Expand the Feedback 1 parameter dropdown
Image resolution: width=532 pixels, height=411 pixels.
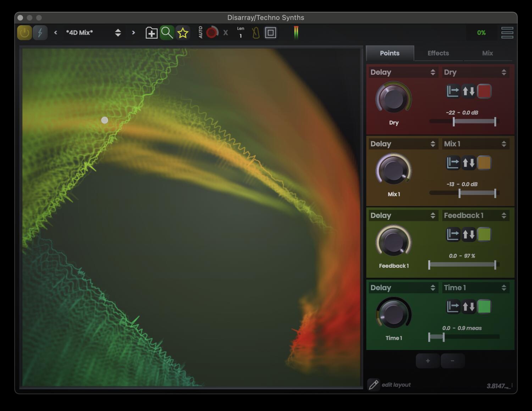point(475,215)
